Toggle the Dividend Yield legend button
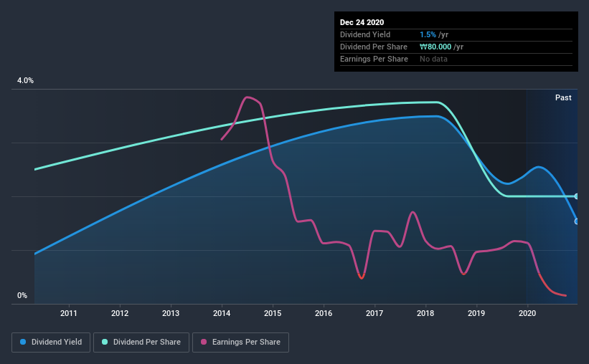Viewport: 589px width, 364px height. click(x=51, y=343)
